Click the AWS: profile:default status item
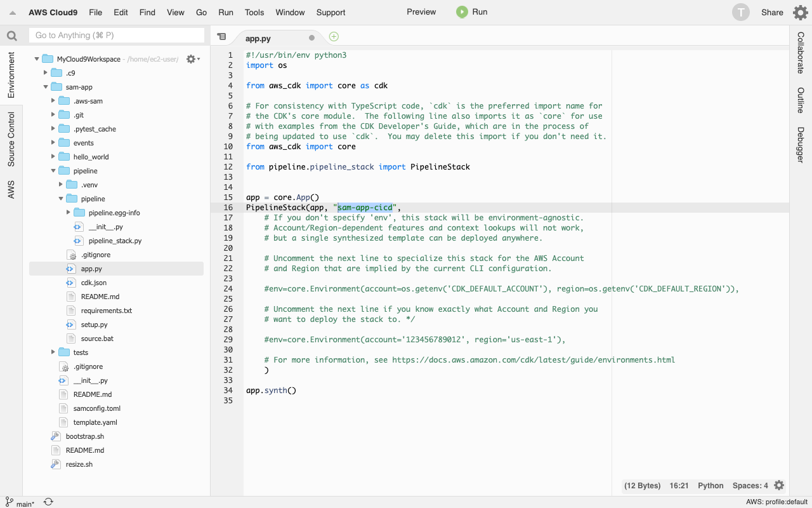 point(776,502)
